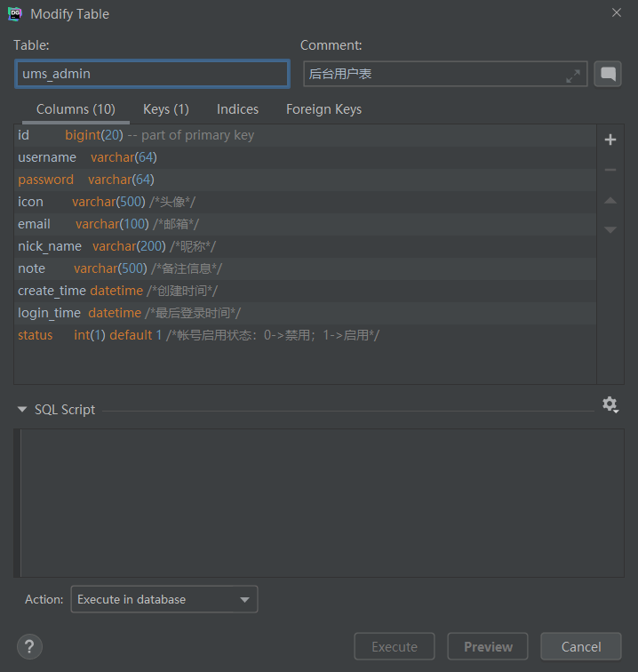Select the nick_name column row

305,246
